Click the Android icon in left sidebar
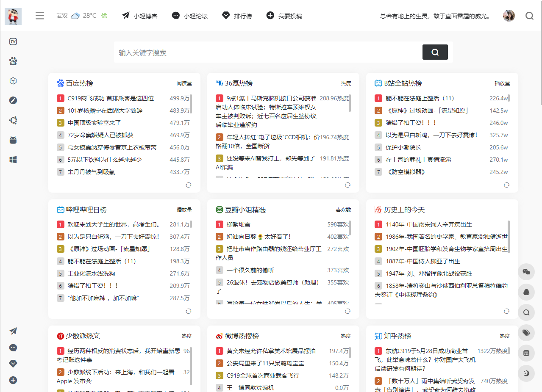Image resolution: width=542 pixels, height=392 pixels. (x=13, y=140)
